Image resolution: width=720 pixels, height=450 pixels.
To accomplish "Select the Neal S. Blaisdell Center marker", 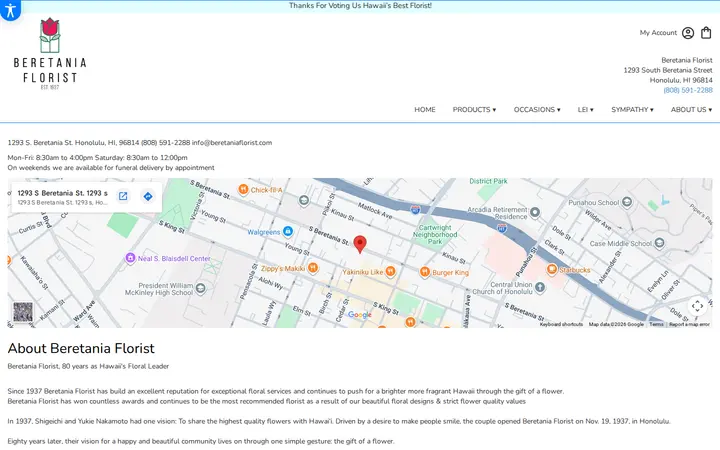I will (130, 258).
